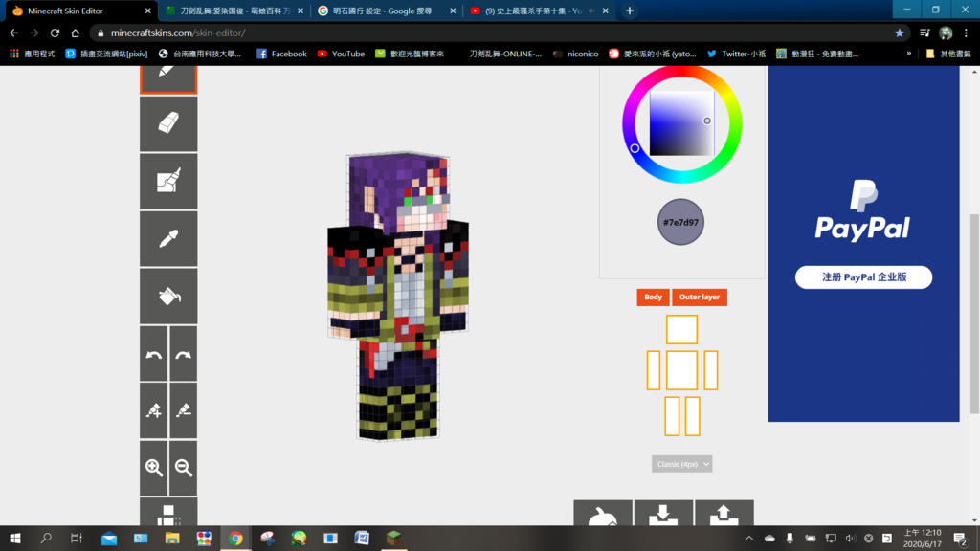Open Chrome's three-dot menu

point(967,33)
